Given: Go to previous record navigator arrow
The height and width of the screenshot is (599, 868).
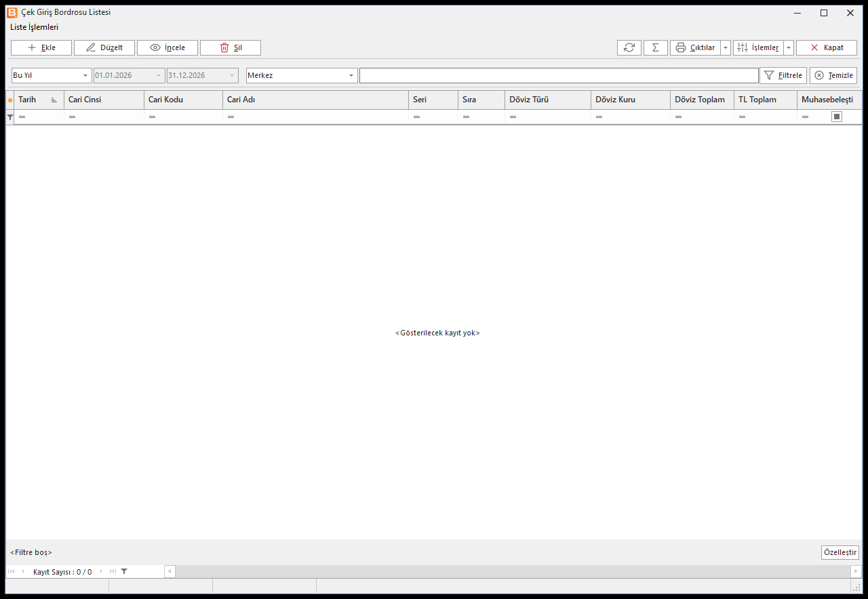Looking at the screenshot, I should pyautogui.click(x=23, y=571).
